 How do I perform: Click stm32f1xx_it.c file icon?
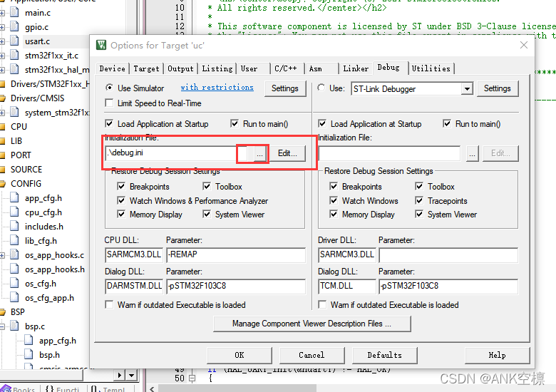click(x=14, y=55)
